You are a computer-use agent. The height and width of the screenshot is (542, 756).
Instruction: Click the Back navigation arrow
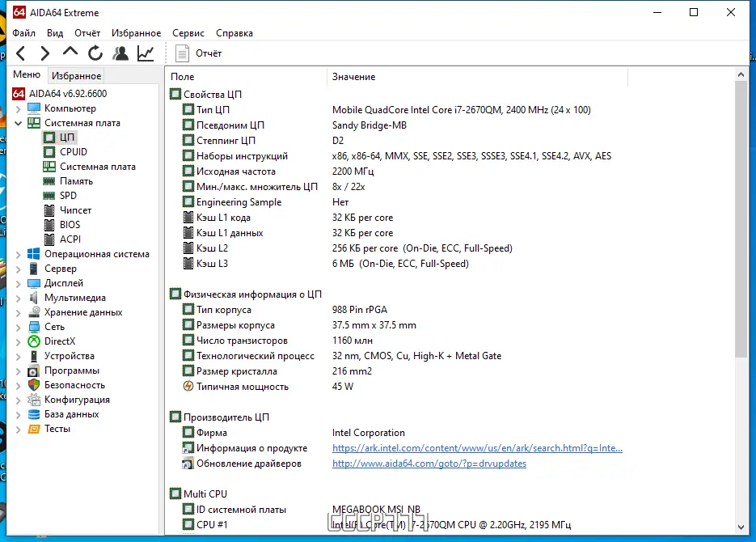coord(21,53)
